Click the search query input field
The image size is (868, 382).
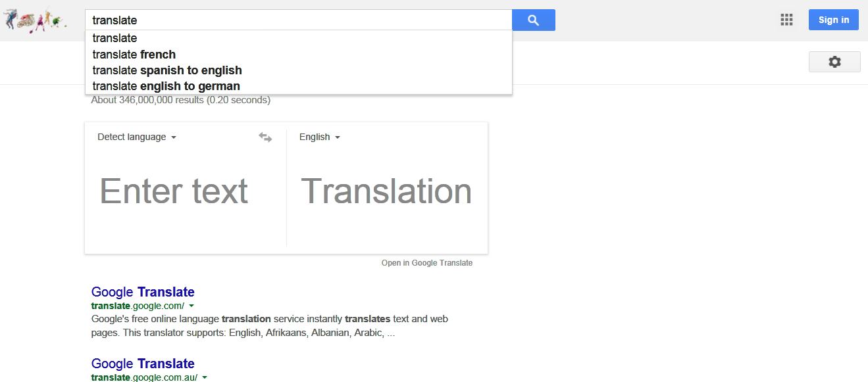(296, 20)
